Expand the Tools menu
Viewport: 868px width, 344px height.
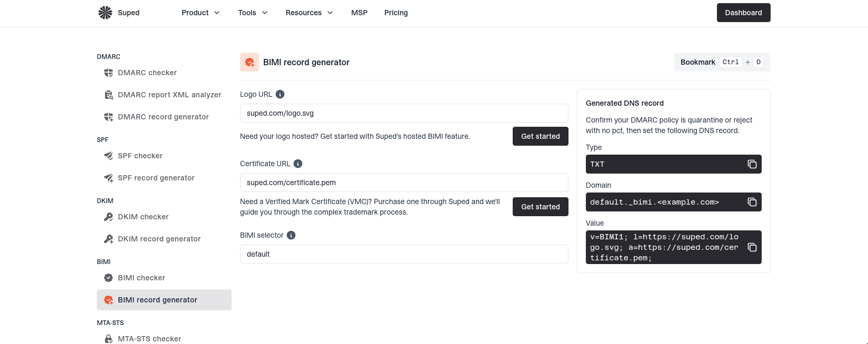click(x=253, y=13)
